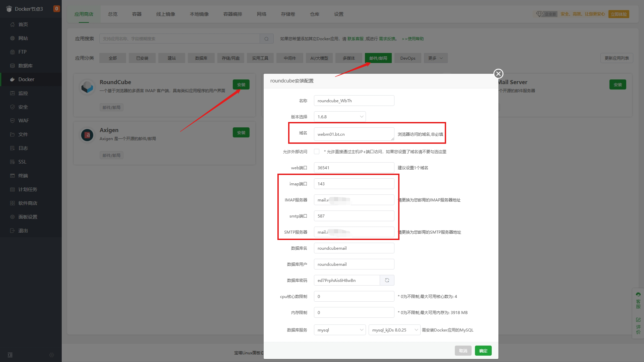644x362 pixels.
Task: Select the 邮件/邮局 category filter
Action: point(378,58)
